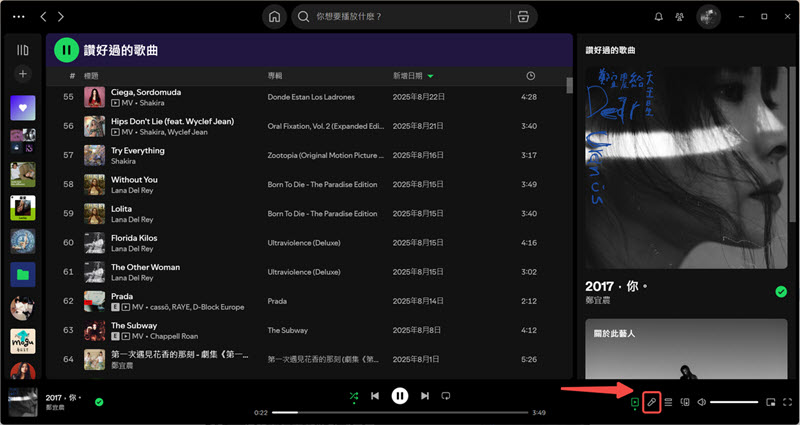Open the 關於此藝人 artist card

[x=686, y=349]
